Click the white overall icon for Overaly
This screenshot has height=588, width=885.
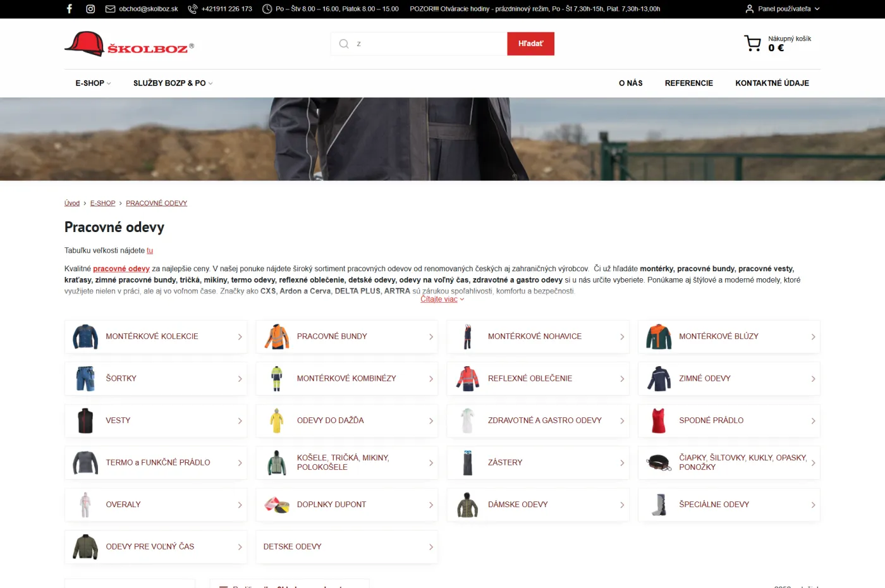click(x=85, y=505)
